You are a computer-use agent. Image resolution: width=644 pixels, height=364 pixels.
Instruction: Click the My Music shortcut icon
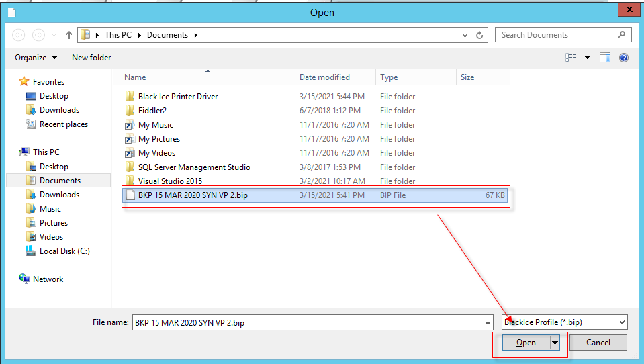tap(130, 124)
